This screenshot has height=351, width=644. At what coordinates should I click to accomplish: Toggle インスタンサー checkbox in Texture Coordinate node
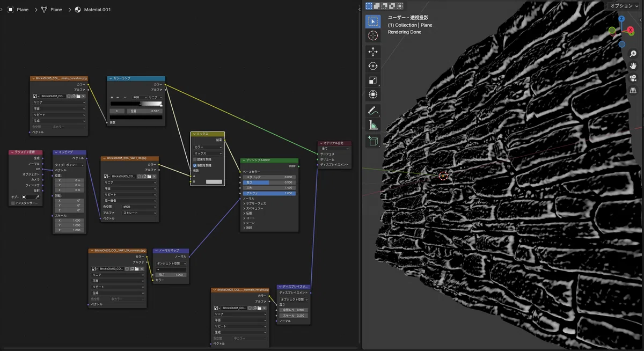pos(13,203)
